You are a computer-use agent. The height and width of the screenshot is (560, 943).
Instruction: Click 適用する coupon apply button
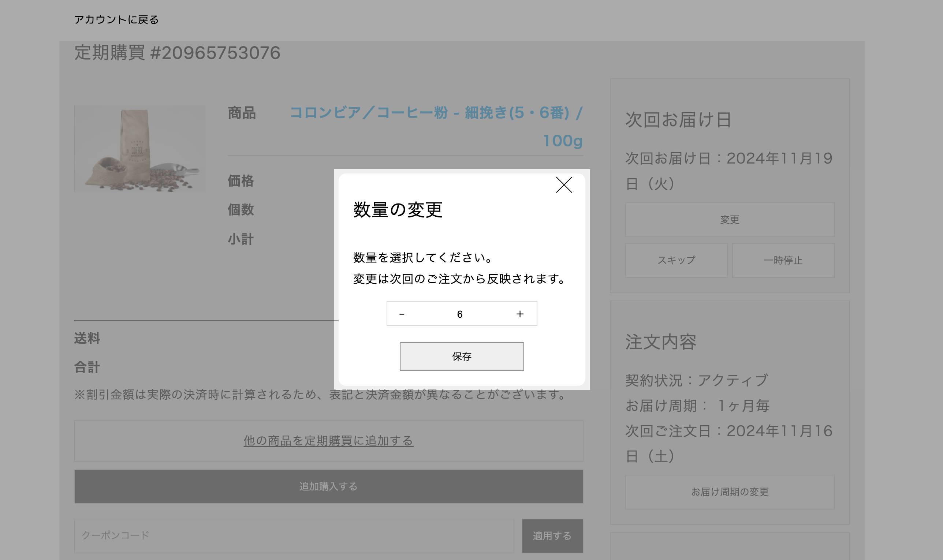coord(552,536)
